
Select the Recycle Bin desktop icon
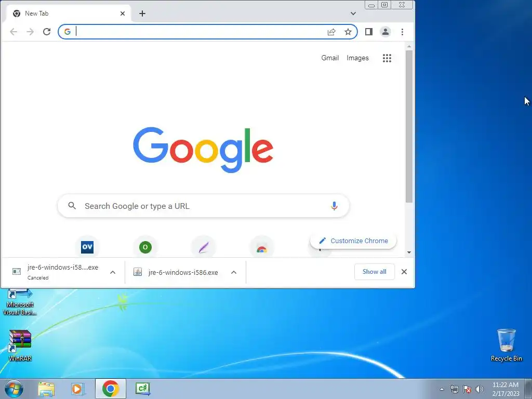tap(507, 345)
